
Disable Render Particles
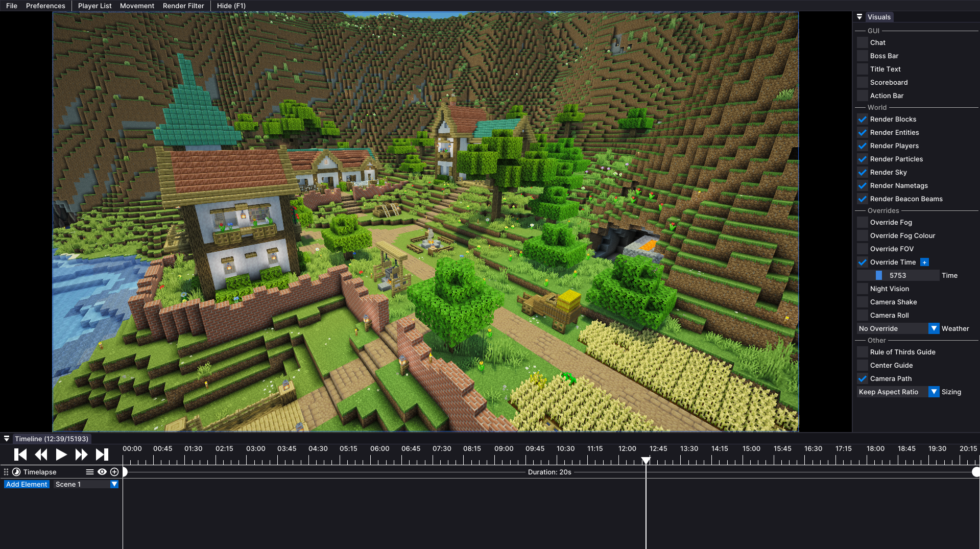[x=863, y=159]
